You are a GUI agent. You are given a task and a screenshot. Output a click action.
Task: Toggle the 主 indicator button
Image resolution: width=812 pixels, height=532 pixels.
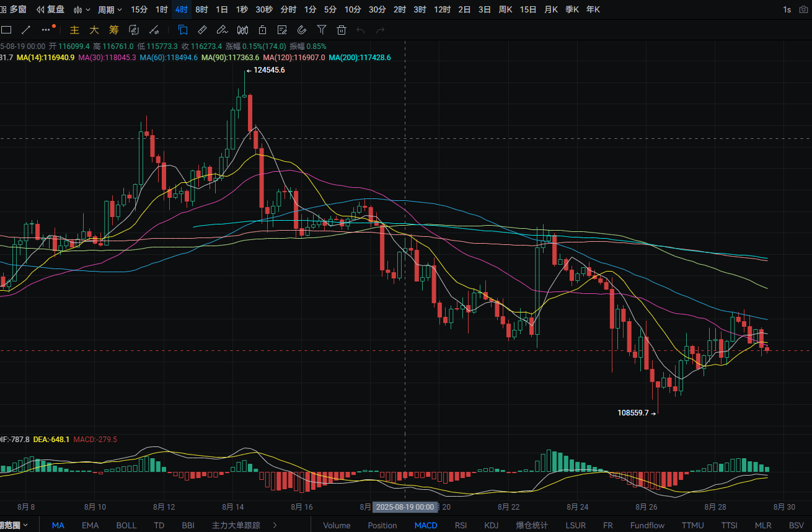point(74,29)
